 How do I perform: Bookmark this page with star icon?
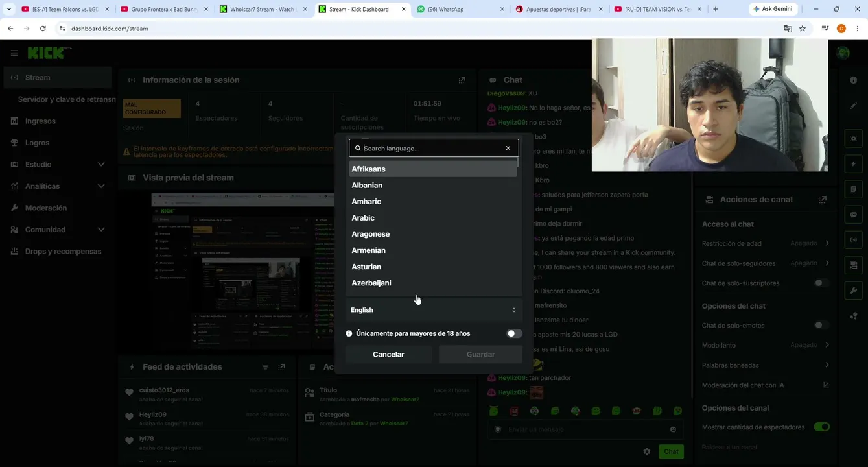coord(803,29)
